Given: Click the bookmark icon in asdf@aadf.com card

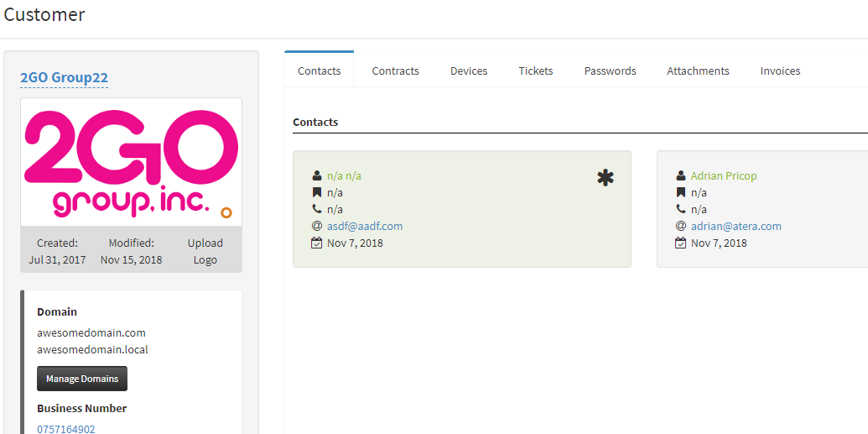Looking at the screenshot, I should [x=317, y=193].
